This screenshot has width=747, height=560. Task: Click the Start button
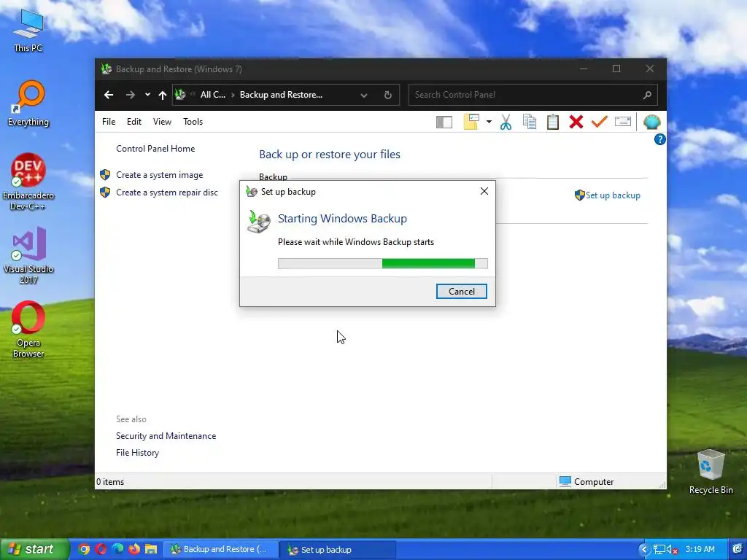pos(34,550)
